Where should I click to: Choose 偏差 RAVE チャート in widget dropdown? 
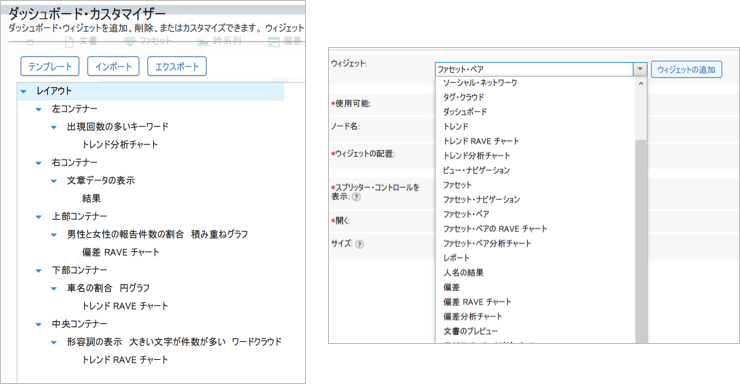pyautogui.click(x=477, y=302)
